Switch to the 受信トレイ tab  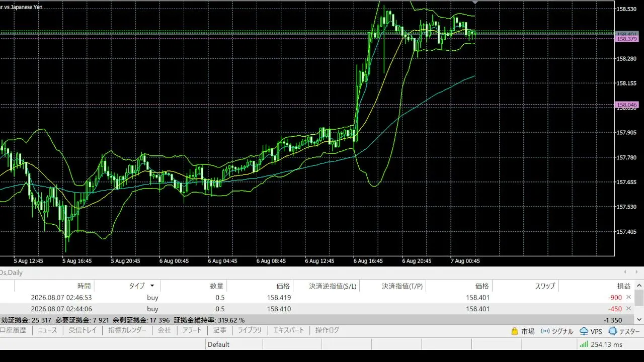click(83, 330)
